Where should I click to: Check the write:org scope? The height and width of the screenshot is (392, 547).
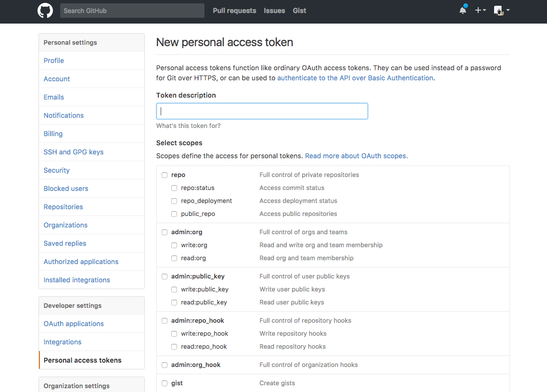174,245
